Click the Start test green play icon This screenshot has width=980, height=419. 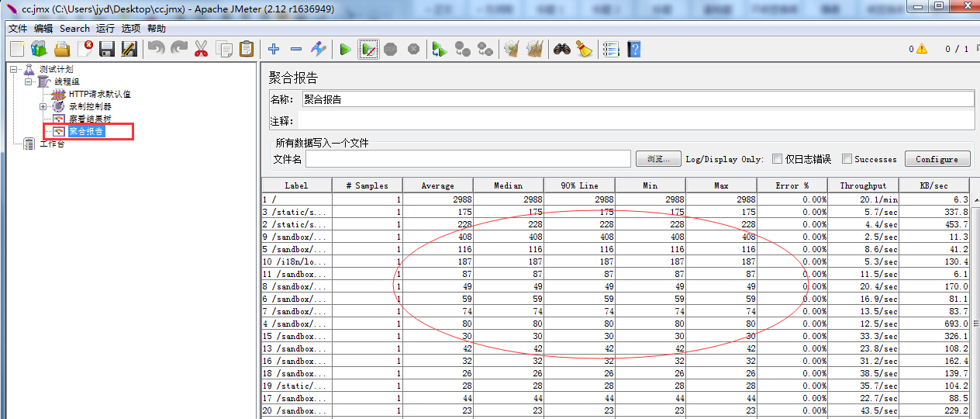[x=345, y=50]
